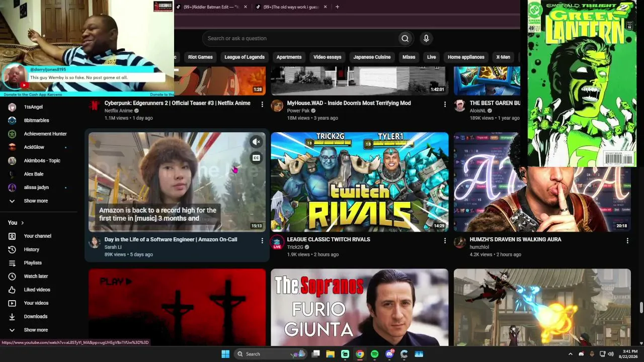Filter feed by Riot Games chip

point(200,57)
